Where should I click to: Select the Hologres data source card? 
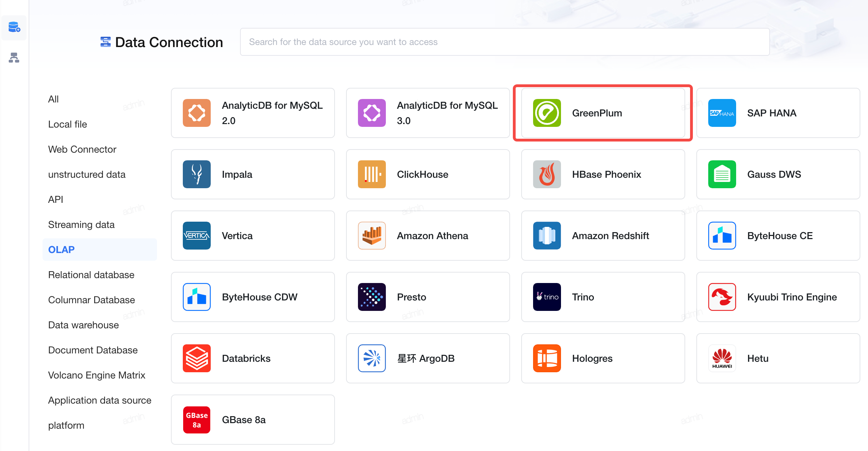click(603, 358)
